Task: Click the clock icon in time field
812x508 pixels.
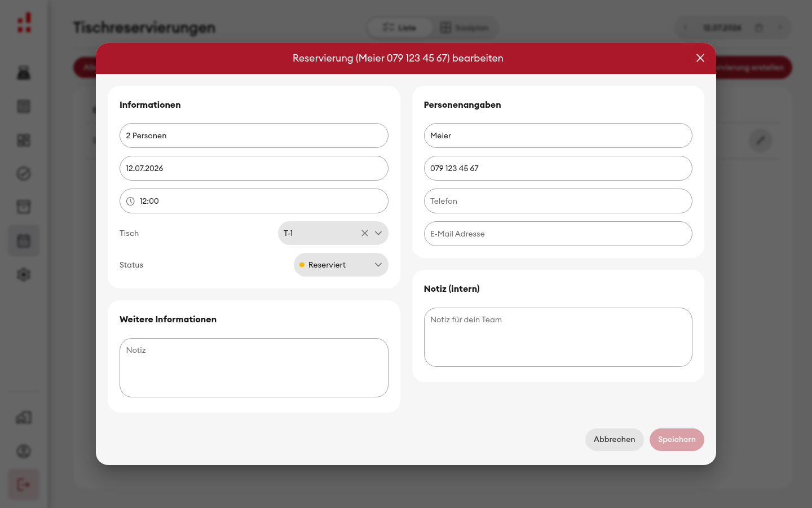Action: tap(130, 201)
